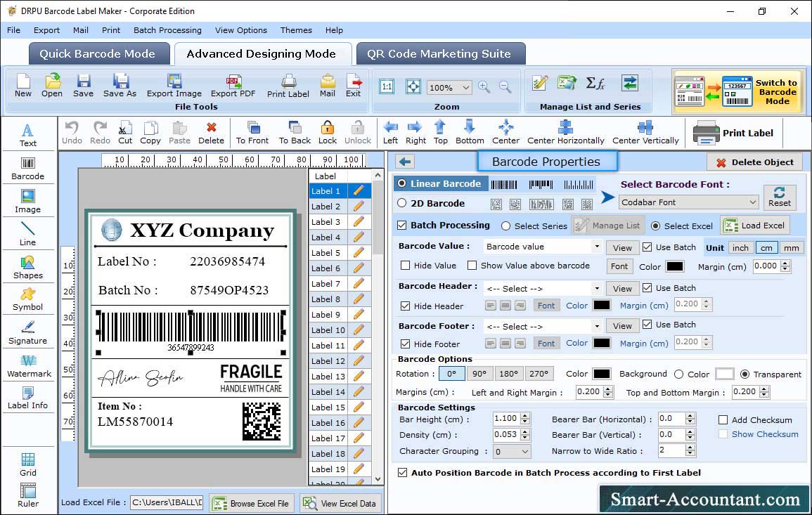The height and width of the screenshot is (515, 812).
Task: Open the zoom percentage dropdown
Action: 465,87
